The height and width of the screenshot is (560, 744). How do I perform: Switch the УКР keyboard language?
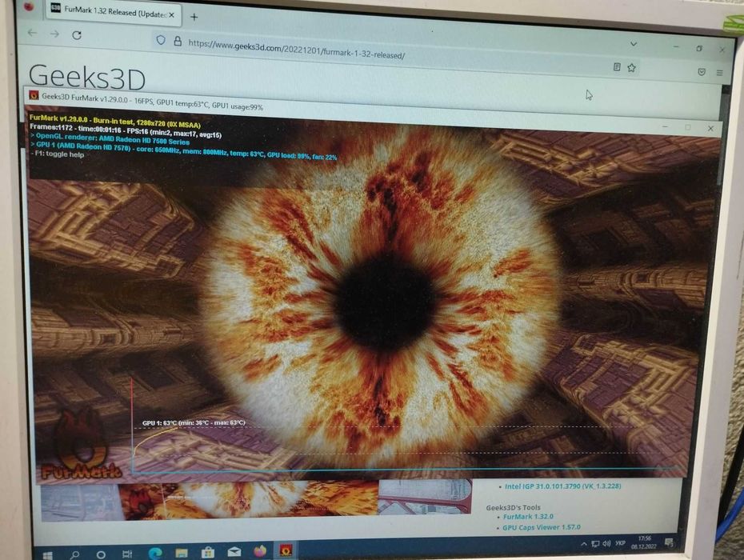pyautogui.click(x=620, y=543)
